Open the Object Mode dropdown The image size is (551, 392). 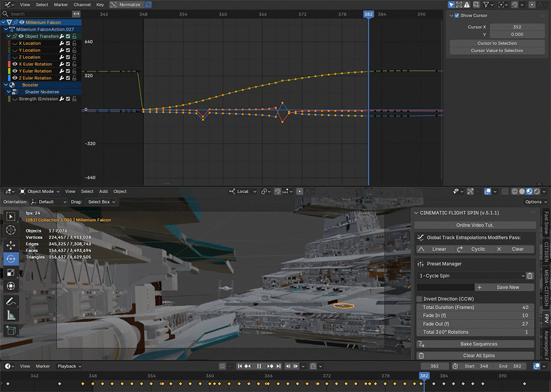point(39,192)
